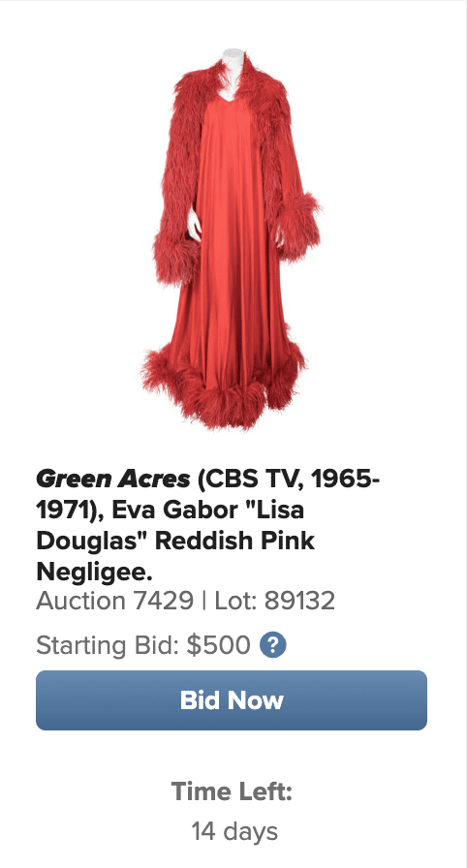The width and height of the screenshot is (467, 868).
Task: Select the Lot: 89132 number
Action: 275,601
